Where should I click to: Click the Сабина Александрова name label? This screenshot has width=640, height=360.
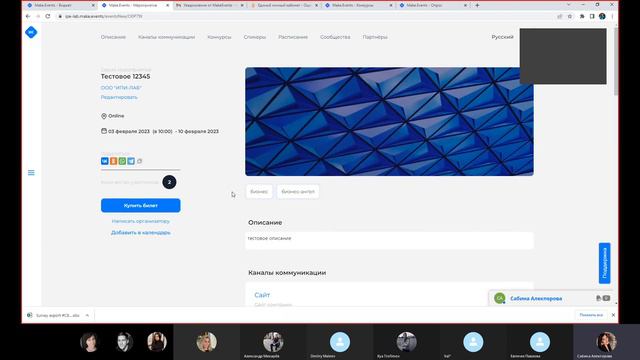click(x=536, y=298)
